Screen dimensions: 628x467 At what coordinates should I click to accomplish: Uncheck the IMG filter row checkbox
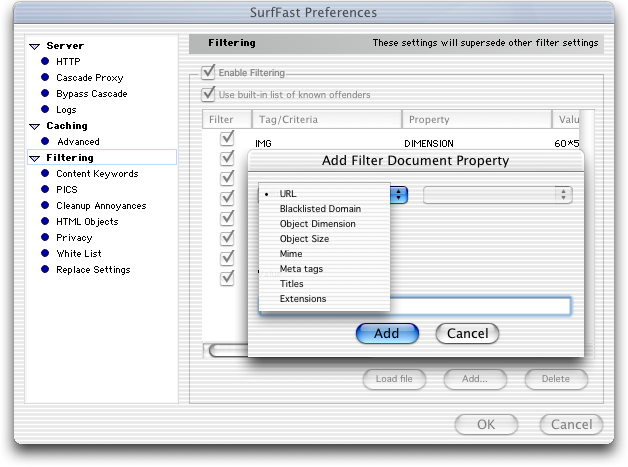pyautogui.click(x=227, y=138)
